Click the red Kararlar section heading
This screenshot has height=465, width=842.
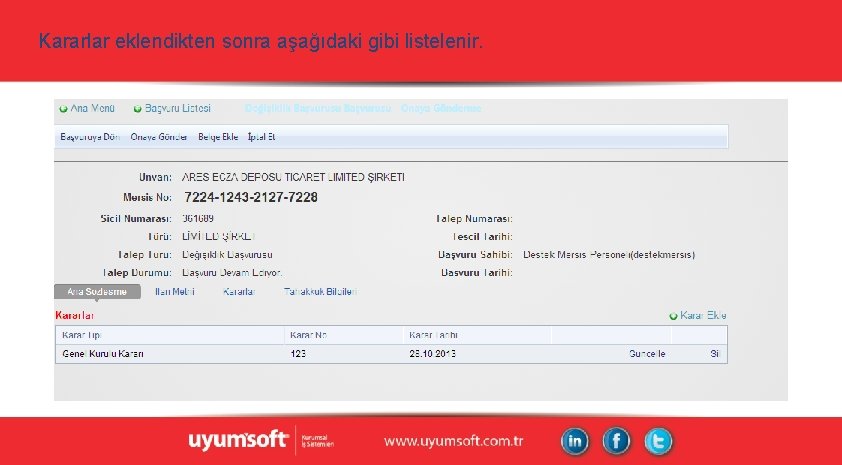pos(75,315)
